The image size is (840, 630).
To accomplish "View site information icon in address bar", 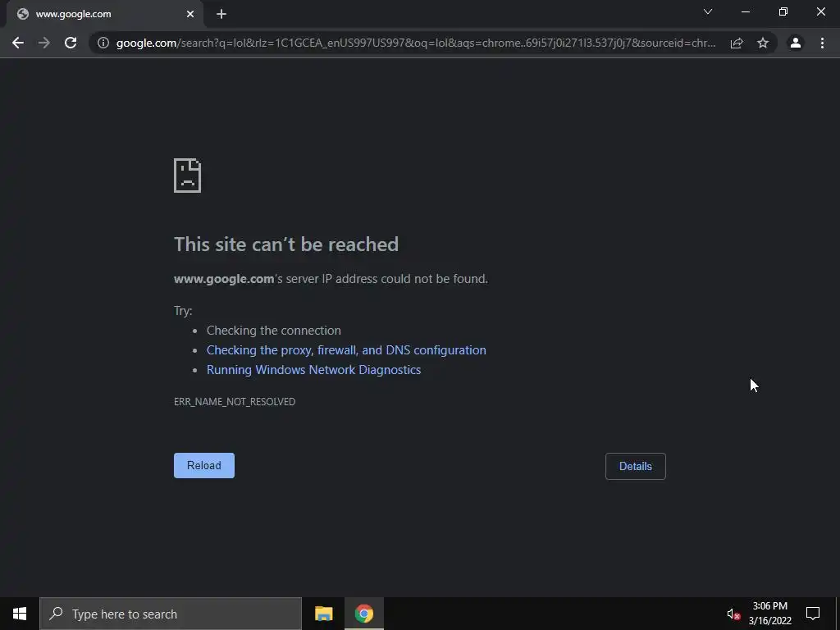I will coord(103,43).
